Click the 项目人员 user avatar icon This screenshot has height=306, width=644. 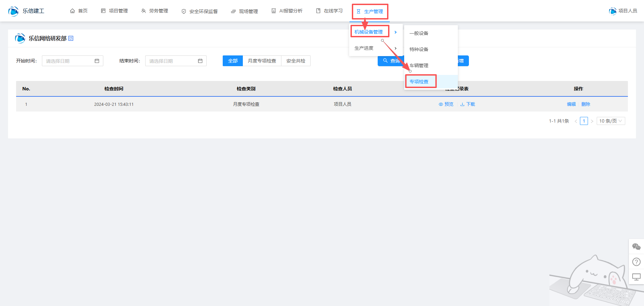click(612, 11)
